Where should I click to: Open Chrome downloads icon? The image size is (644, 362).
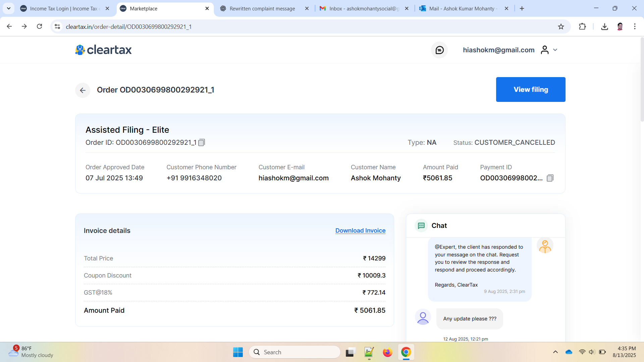pyautogui.click(x=604, y=26)
